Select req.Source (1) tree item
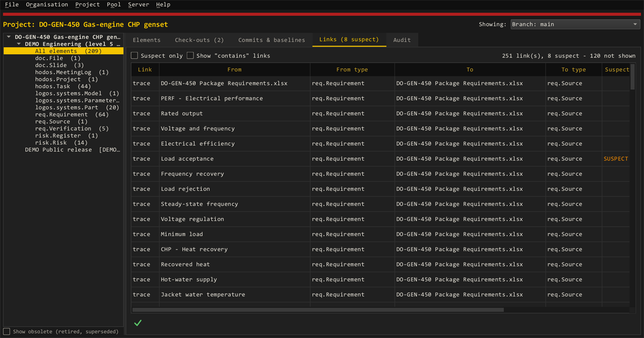This screenshot has height=338, width=644. pyautogui.click(x=61, y=121)
